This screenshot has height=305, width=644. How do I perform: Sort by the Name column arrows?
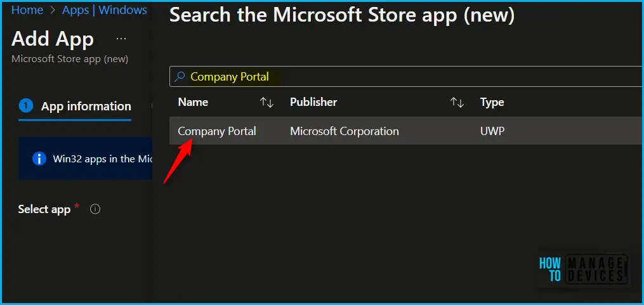pos(267,103)
